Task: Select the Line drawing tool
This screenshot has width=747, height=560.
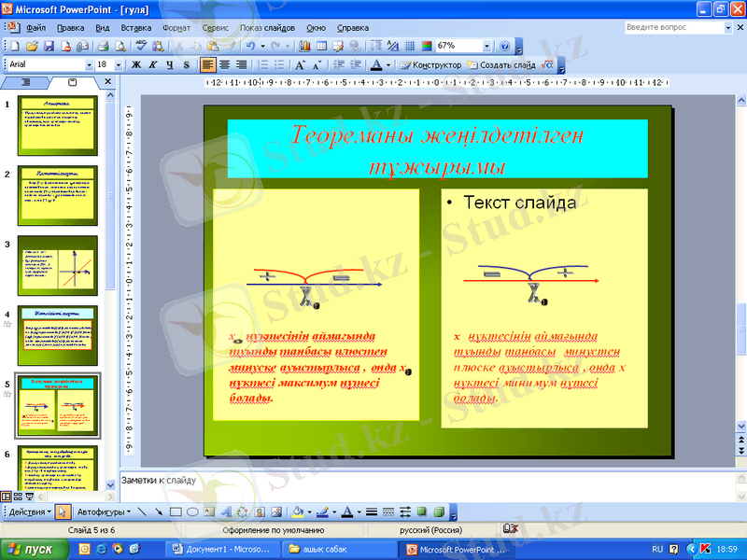Action: pyautogui.click(x=142, y=511)
